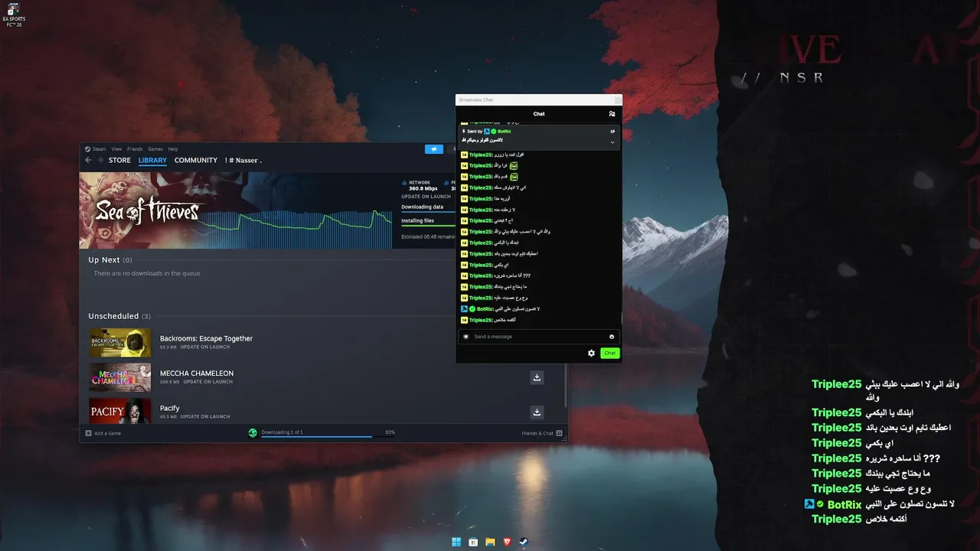This screenshot has height=551, width=980.
Task: Click the Sea of Thieves icon in the download status bar
Action: 253,433
